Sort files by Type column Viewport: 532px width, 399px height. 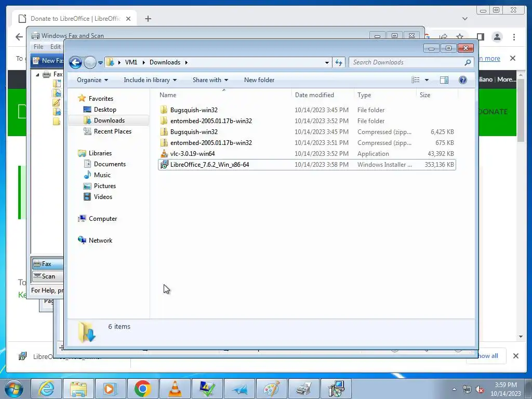coord(385,95)
